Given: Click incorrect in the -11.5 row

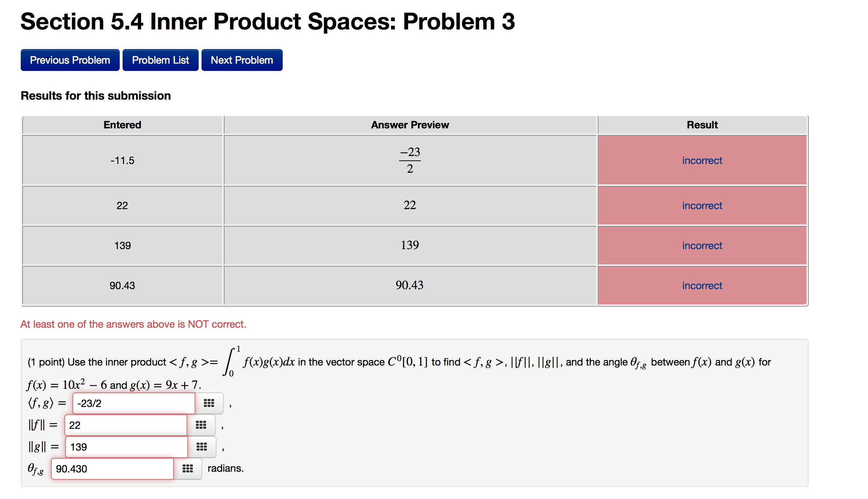Looking at the screenshot, I should (x=702, y=160).
